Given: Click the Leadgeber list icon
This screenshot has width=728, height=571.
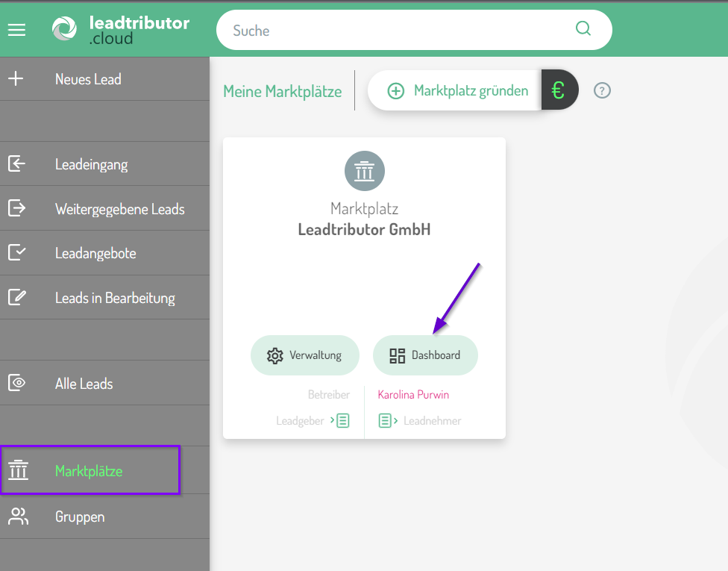Looking at the screenshot, I should click(342, 421).
